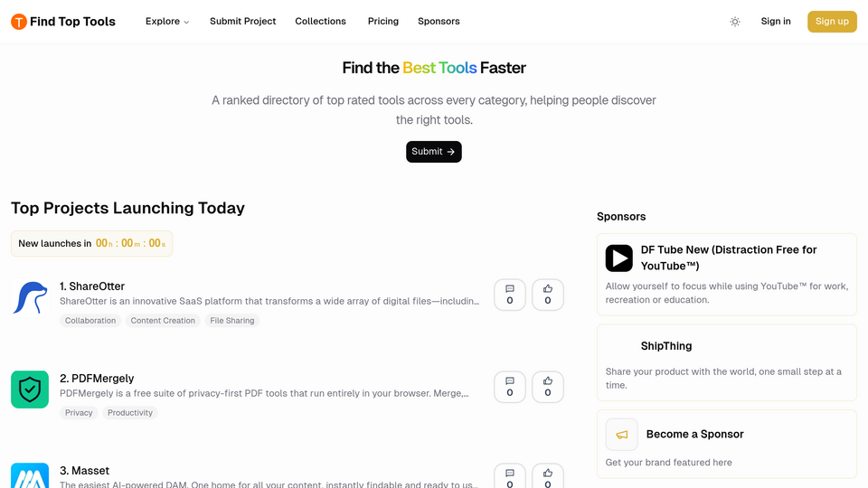Image resolution: width=868 pixels, height=488 pixels.
Task: Click the Masset blue logo icon
Action: [x=30, y=475]
